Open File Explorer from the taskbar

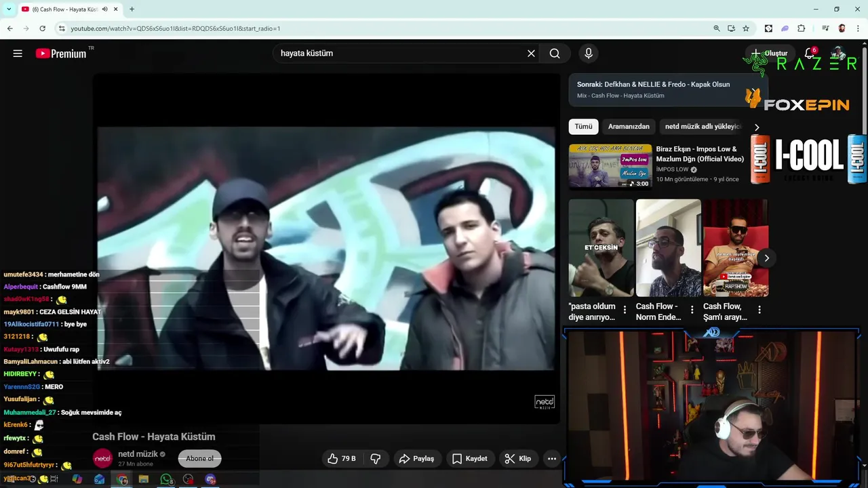click(x=144, y=479)
